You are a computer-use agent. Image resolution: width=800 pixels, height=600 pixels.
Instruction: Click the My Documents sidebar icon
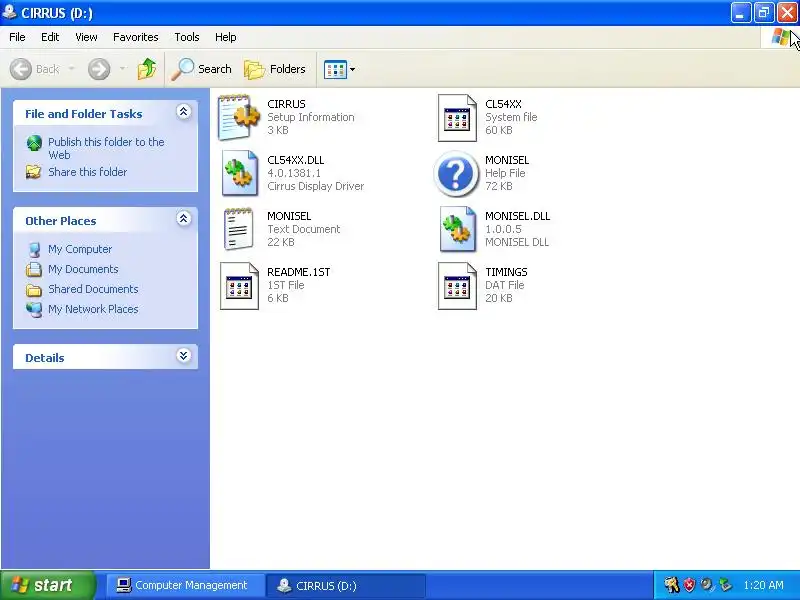point(34,269)
